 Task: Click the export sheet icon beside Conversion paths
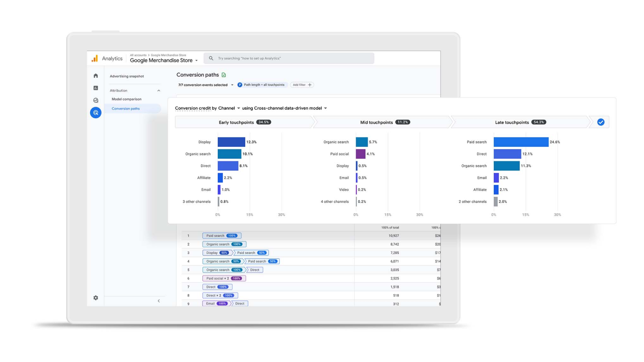pyautogui.click(x=224, y=75)
